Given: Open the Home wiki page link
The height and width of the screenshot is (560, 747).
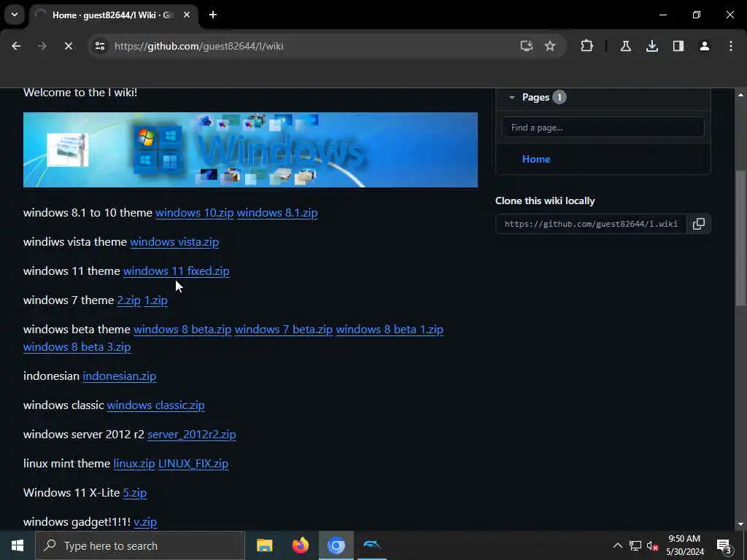Looking at the screenshot, I should pyautogui.click(x=536, y=159).
